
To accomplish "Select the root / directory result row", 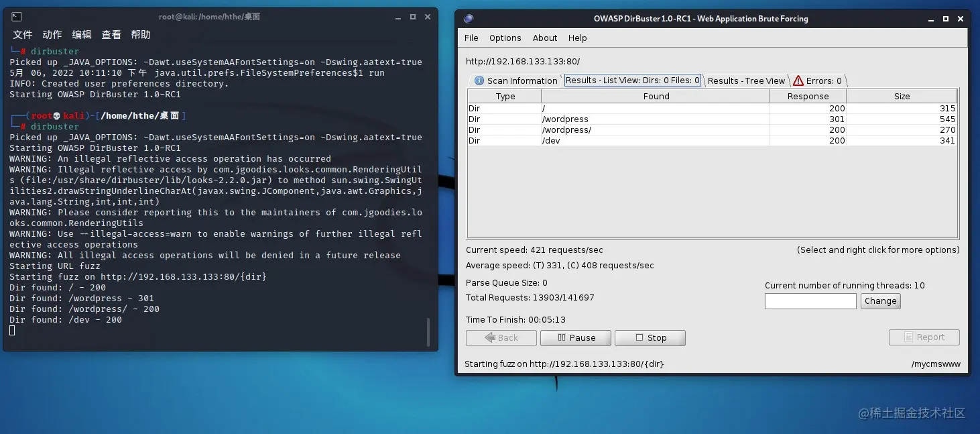I will click(x=713, y=108).
